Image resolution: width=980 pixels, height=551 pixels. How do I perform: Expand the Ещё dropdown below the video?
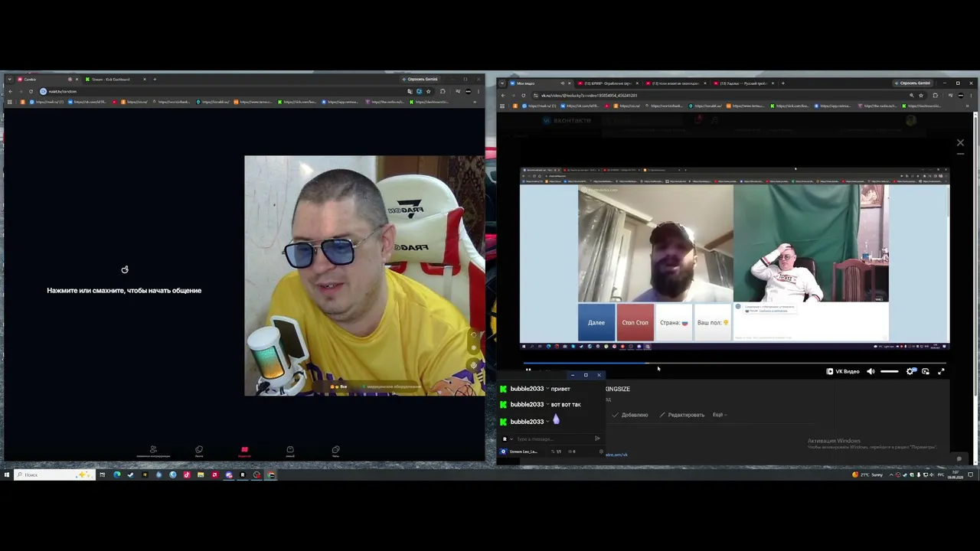[x=720, y=415]
